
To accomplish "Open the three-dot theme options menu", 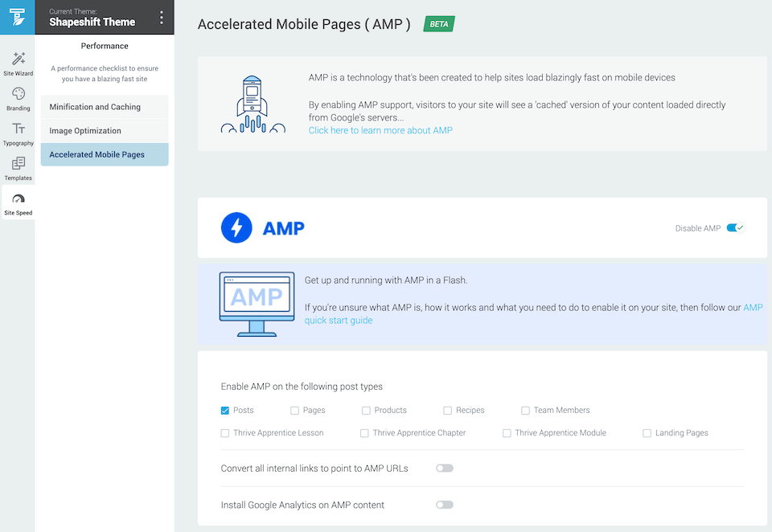I will click(x=161, y=18).
